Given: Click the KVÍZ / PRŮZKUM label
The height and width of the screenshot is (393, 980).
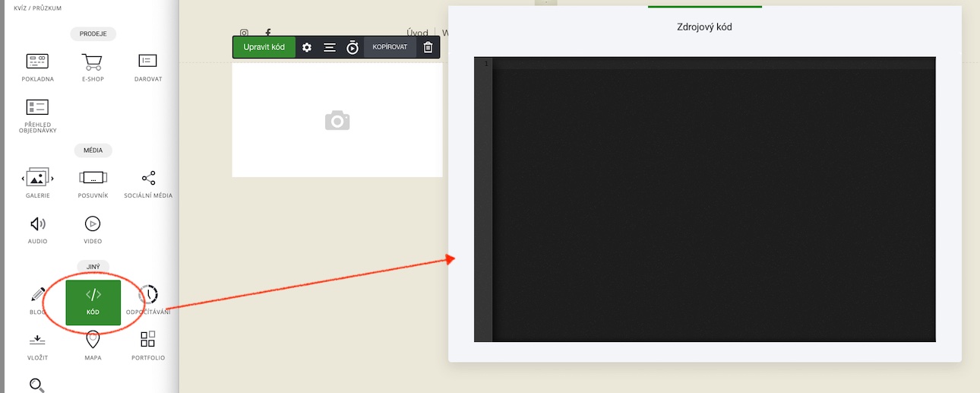Looking at the screenshot, I should pyautogui.click(x=38, y=8).
